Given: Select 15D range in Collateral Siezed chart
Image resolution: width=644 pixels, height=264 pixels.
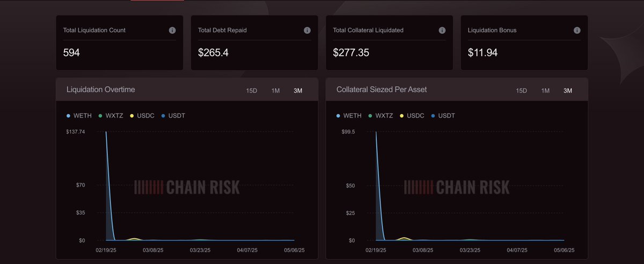Looking at the screenshot, I should point(521,90).
